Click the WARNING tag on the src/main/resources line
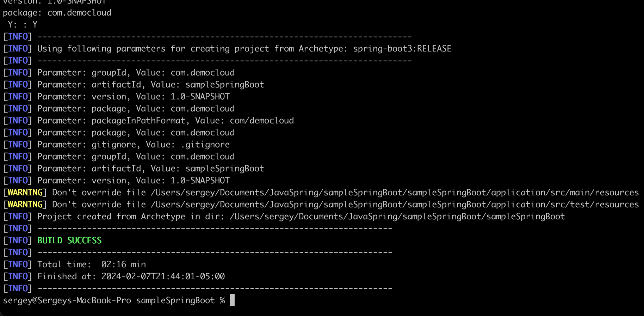Screen dimensions: 644x316 25,193
